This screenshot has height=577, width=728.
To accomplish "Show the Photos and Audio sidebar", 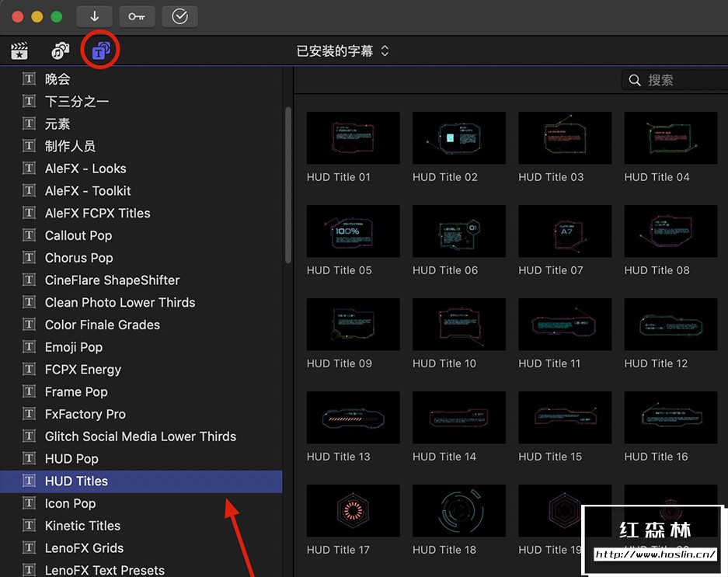I will point(60,50).
